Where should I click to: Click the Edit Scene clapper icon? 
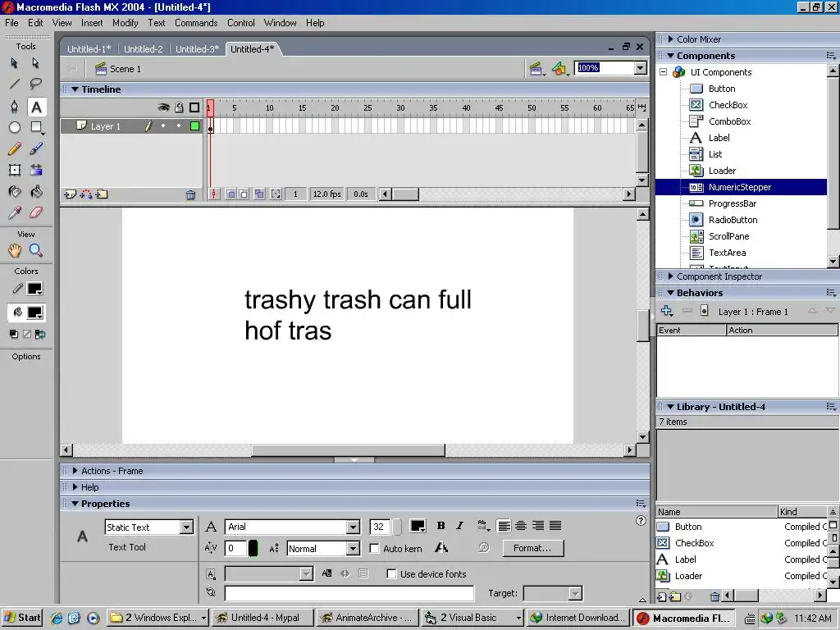(x=536, y=69)
